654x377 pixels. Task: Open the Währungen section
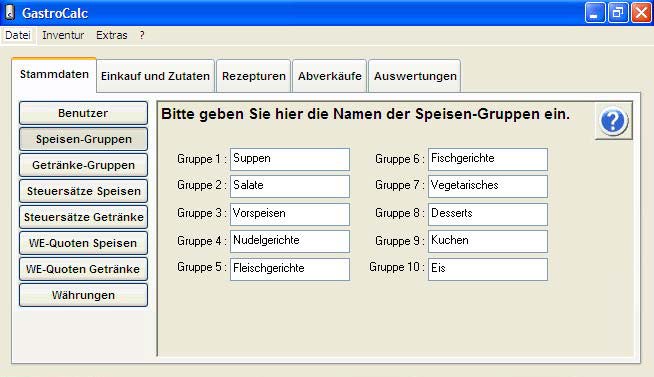point(83,295)
